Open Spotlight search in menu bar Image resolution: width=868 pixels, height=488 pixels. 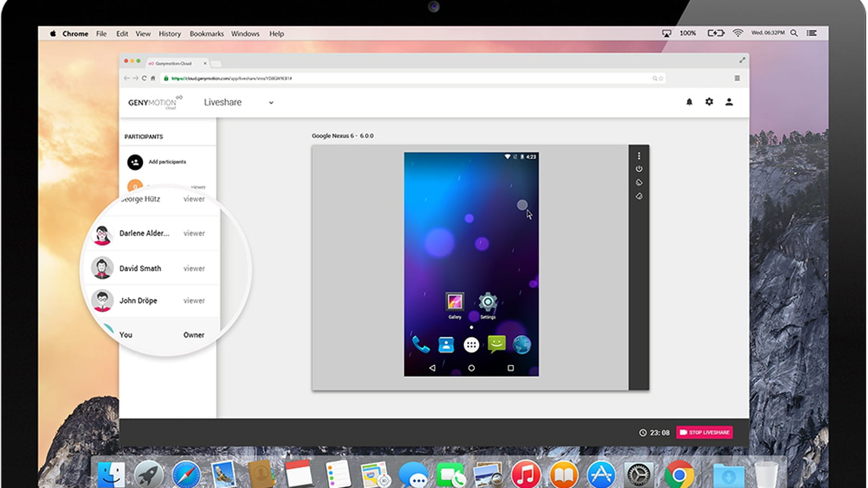pos(794,33)
